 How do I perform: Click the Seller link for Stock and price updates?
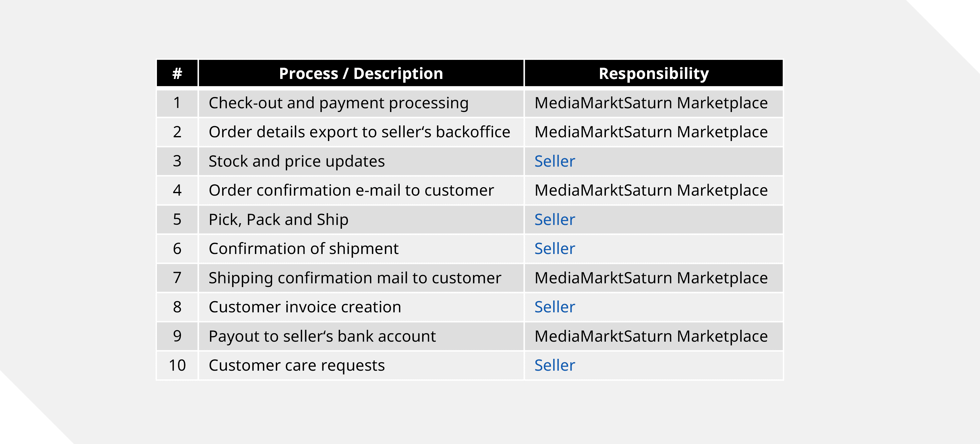pos(554,161)
